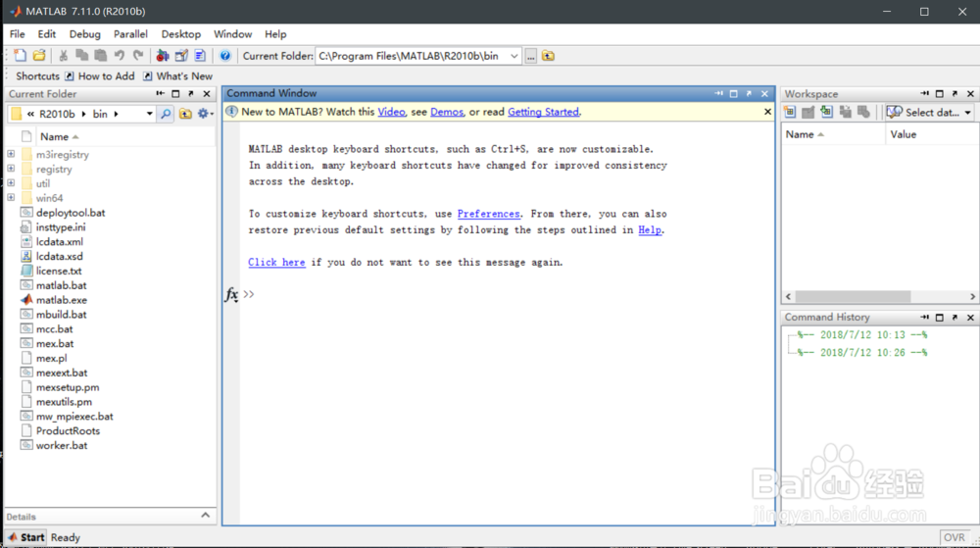Click the Open variable icon in Workspace
980x548 pixels.
pyautogui.click(x=808, y=112)
